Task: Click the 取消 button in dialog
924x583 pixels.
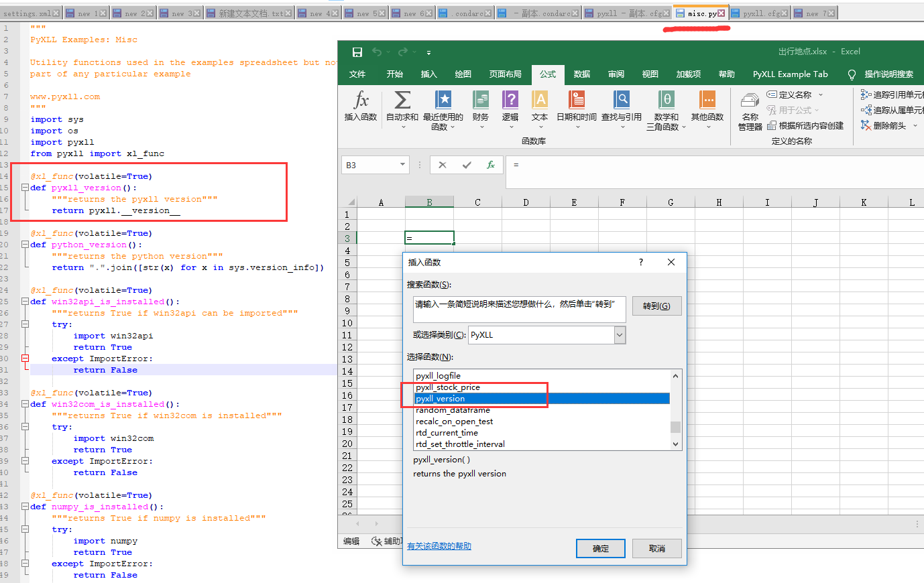Action: point(657,548)
